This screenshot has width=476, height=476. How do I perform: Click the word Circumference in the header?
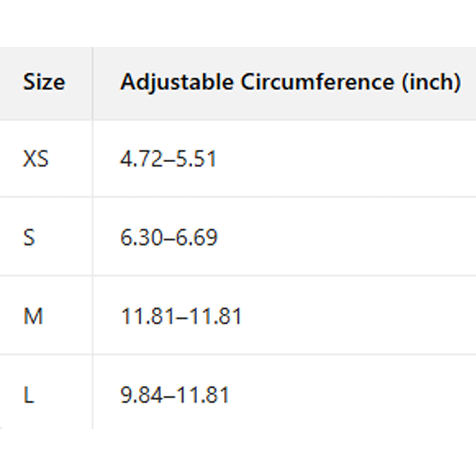pyautogui.click(x=317, y=83)
